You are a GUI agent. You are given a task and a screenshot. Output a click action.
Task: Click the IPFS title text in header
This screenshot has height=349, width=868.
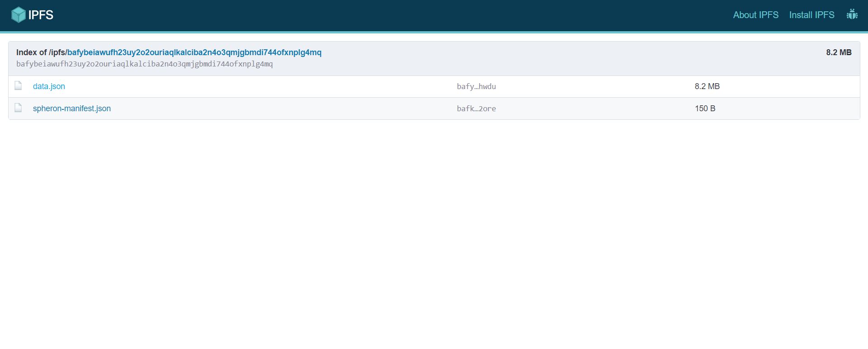click(41, 15)
